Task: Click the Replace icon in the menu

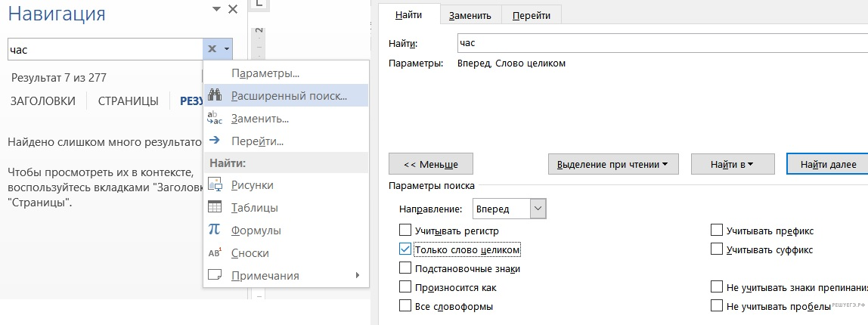Action: [x=214, y=119]
